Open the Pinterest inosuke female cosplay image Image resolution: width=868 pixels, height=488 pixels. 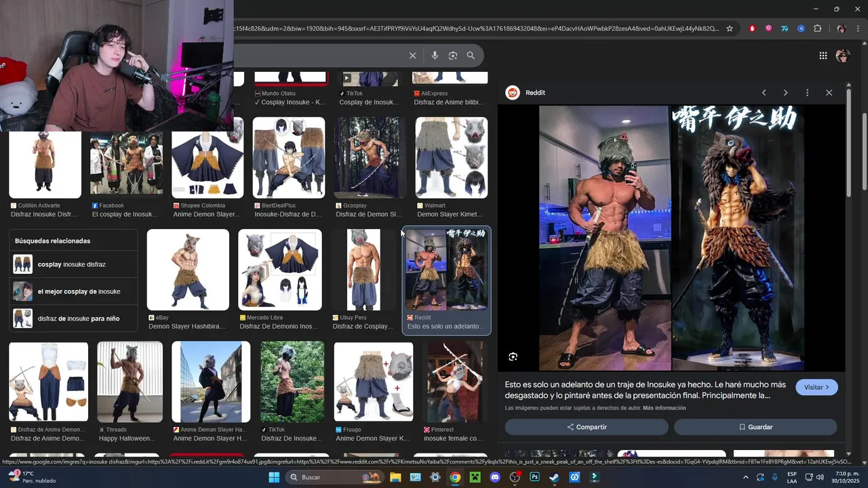coord(455,382)
